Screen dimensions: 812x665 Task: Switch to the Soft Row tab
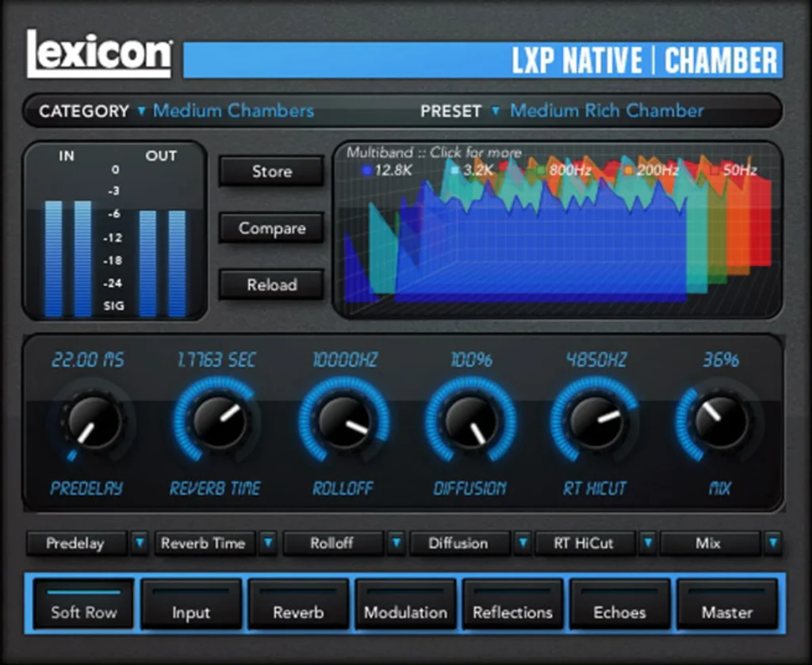point(83,612)
